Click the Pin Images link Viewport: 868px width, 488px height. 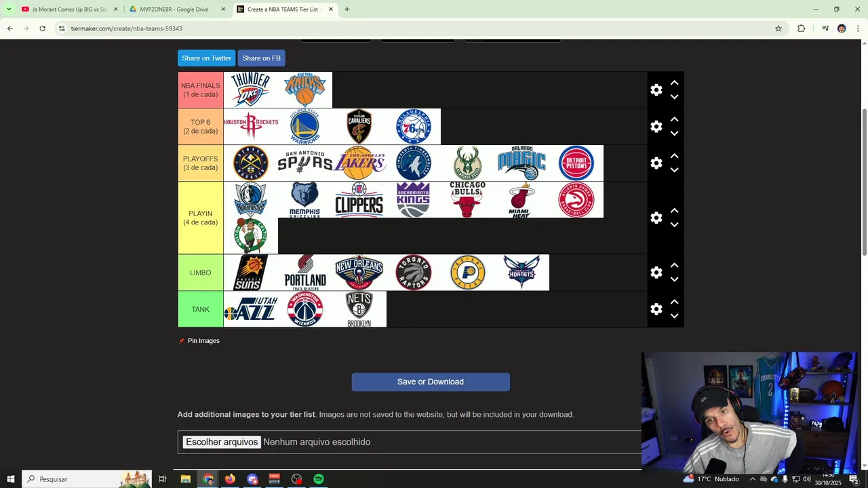(x=199, y=341)
